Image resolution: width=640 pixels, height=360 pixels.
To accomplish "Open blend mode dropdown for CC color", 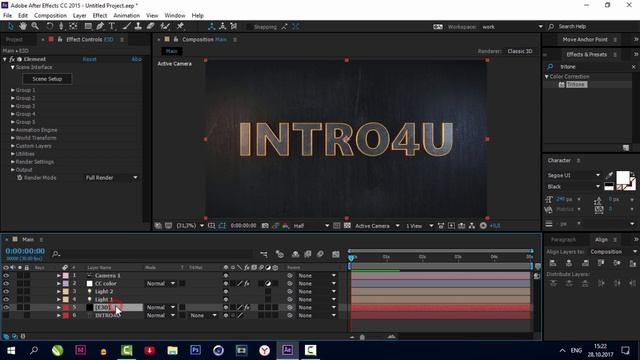I will pyautogui.click(x=161, y=284).
